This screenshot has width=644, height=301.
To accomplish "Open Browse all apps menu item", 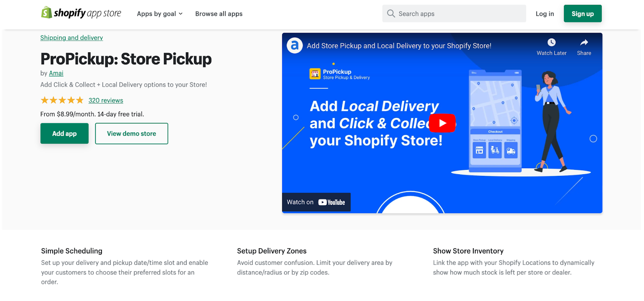I will click(x=219, y=14).
